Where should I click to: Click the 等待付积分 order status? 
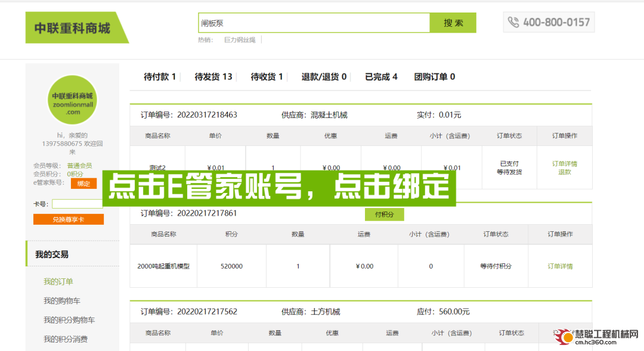[x=496, y=266]
